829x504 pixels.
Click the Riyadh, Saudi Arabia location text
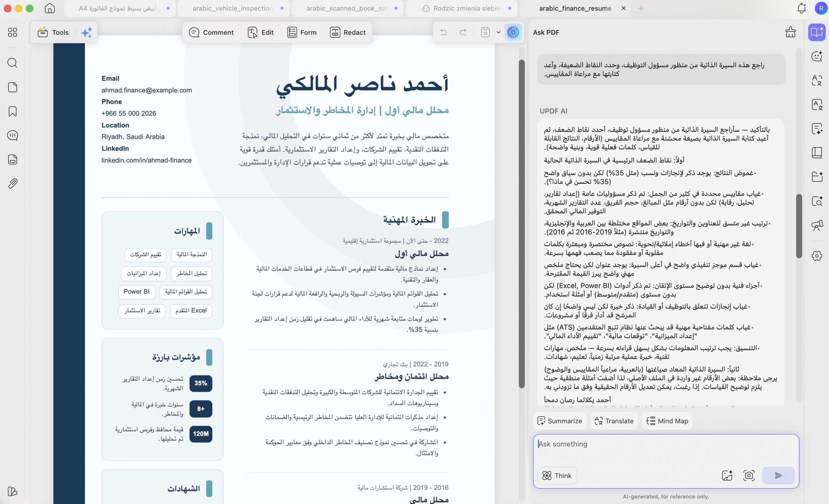pos(133,137)
